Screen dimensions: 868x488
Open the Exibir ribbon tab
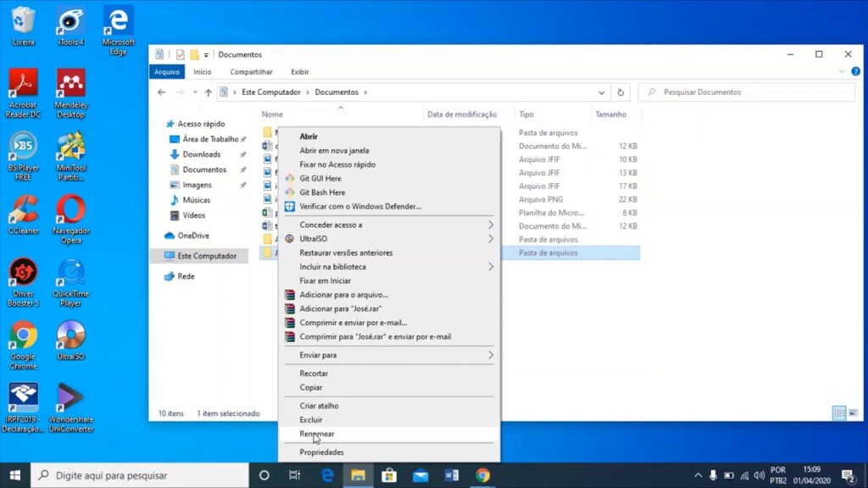tap(299, 72)
